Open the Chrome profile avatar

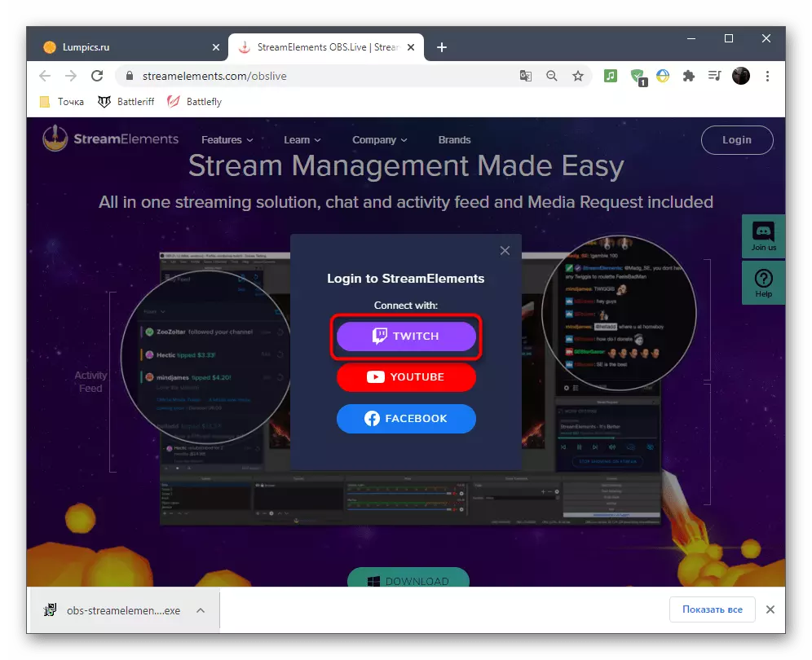741,76
